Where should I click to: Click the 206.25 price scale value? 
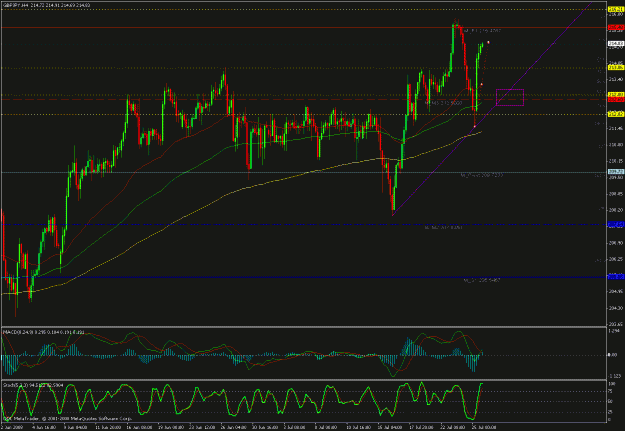coord(616,259)
